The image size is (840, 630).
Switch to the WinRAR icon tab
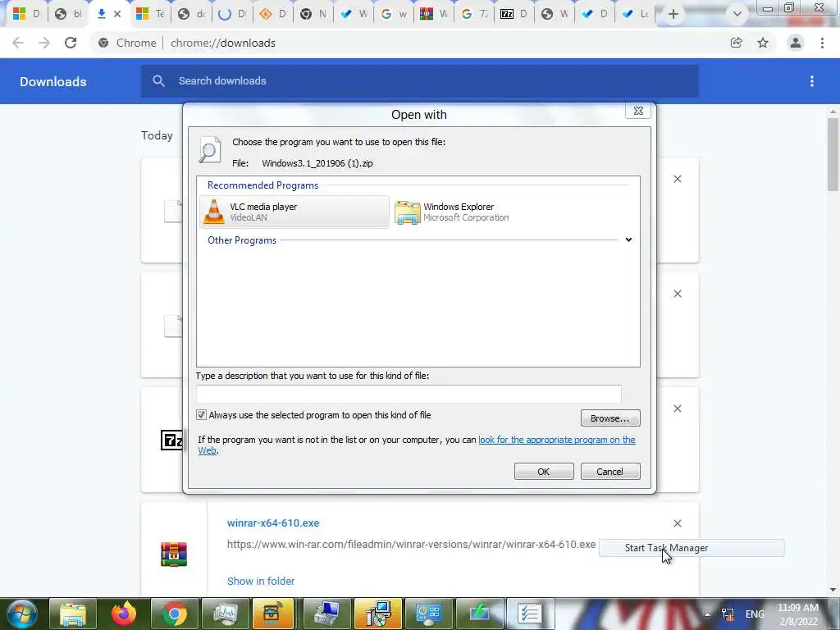[433, 14]
